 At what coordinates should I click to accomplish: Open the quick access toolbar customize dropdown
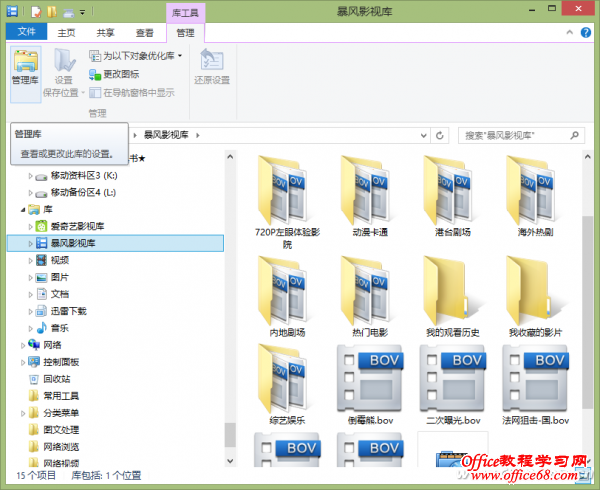(82, 12)
